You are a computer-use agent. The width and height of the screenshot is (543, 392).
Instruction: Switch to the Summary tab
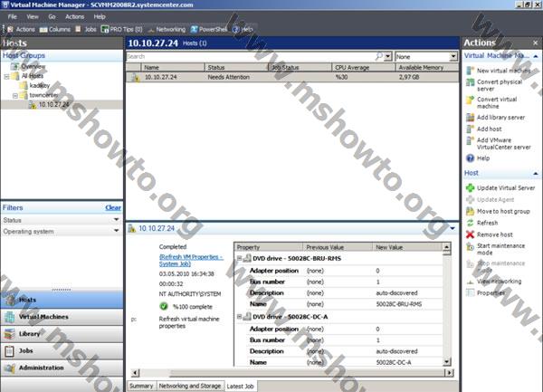[141, 386]
